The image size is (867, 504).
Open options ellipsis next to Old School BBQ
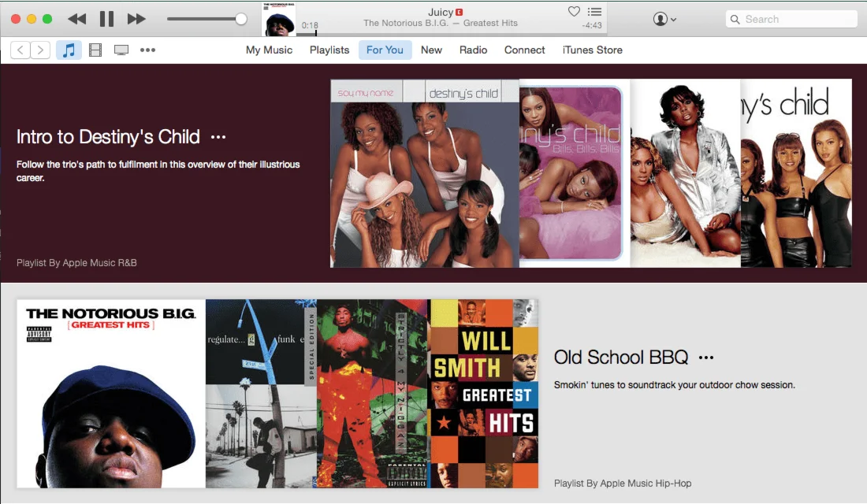706,358
